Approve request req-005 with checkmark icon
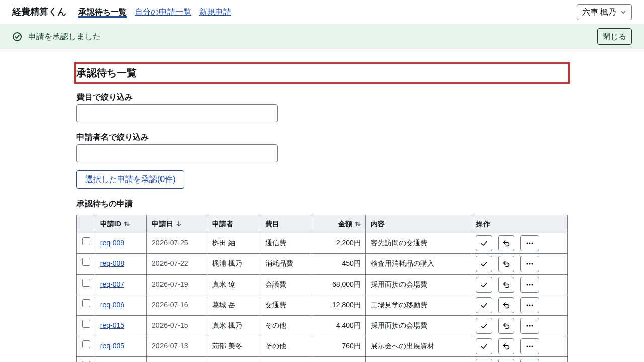 (x=484, y=346)
